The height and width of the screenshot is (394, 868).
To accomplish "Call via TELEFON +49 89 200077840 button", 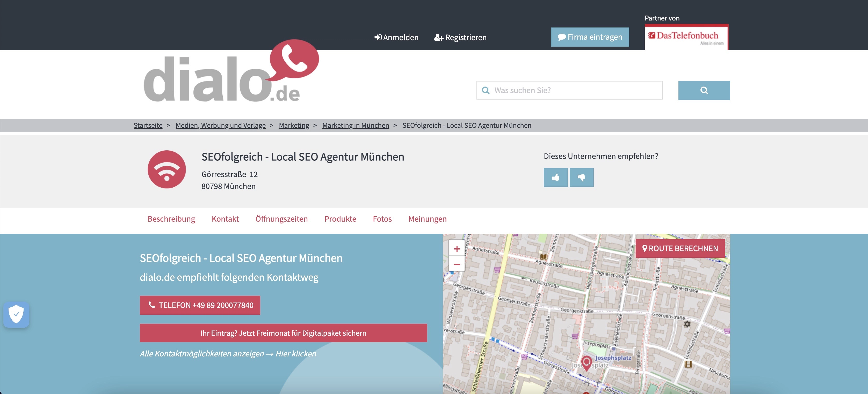I will point(200,305).
